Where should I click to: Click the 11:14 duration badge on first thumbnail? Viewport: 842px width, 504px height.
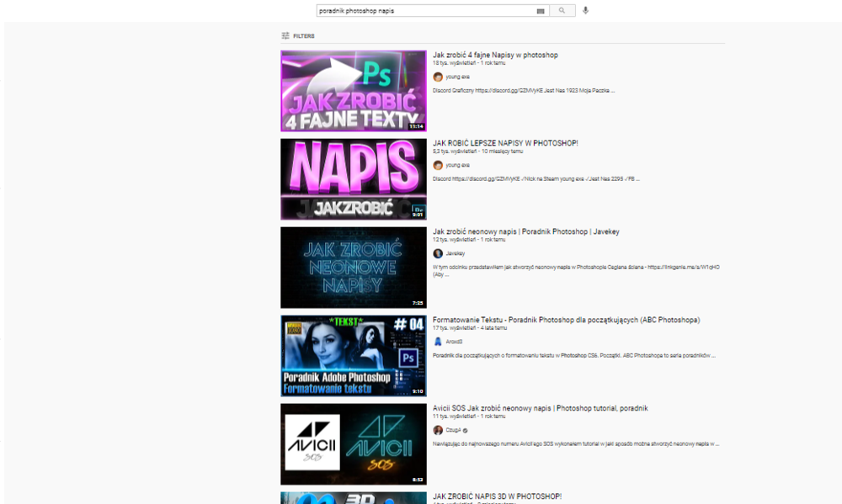coord(417,127)
